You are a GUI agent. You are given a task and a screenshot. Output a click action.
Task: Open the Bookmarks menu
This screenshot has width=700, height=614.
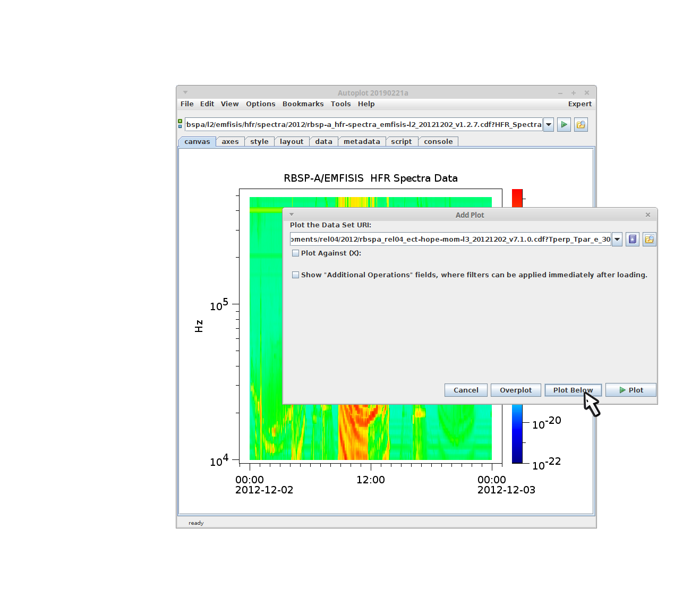tap(303, 104)
